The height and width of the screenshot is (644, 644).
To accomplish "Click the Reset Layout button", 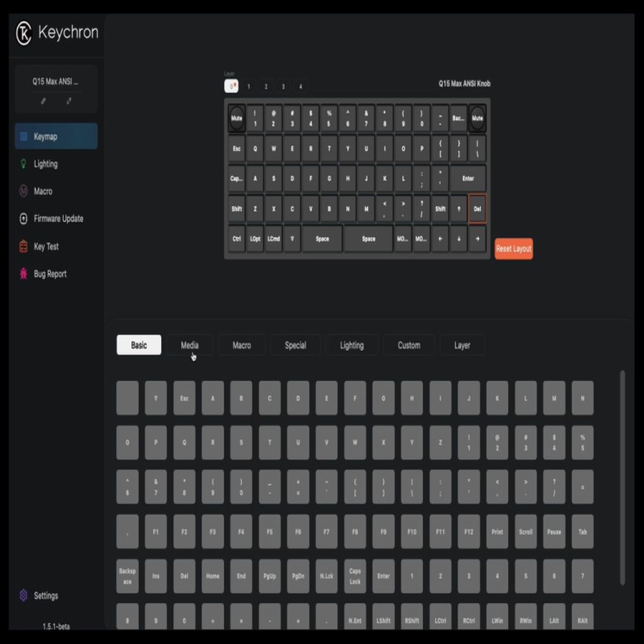I will point(513,248).
